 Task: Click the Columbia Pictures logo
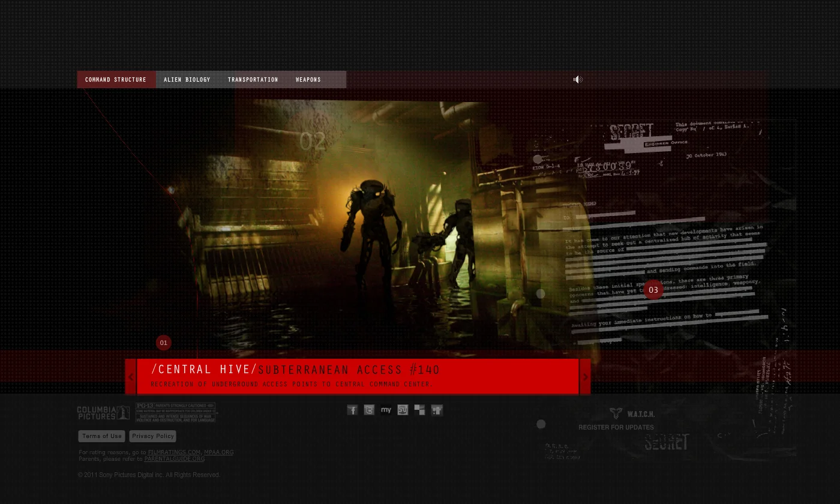(x=103, y=412)
